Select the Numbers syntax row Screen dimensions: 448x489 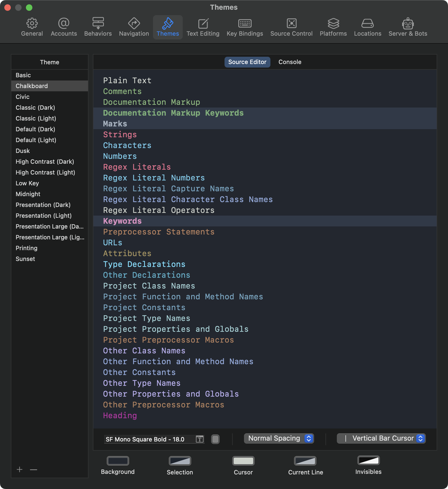pos(265,156)
